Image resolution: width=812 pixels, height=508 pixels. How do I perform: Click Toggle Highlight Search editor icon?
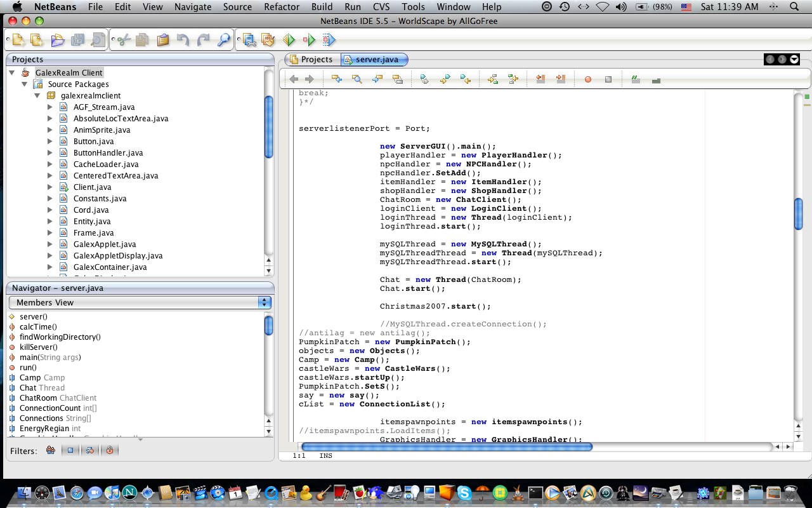397,79
